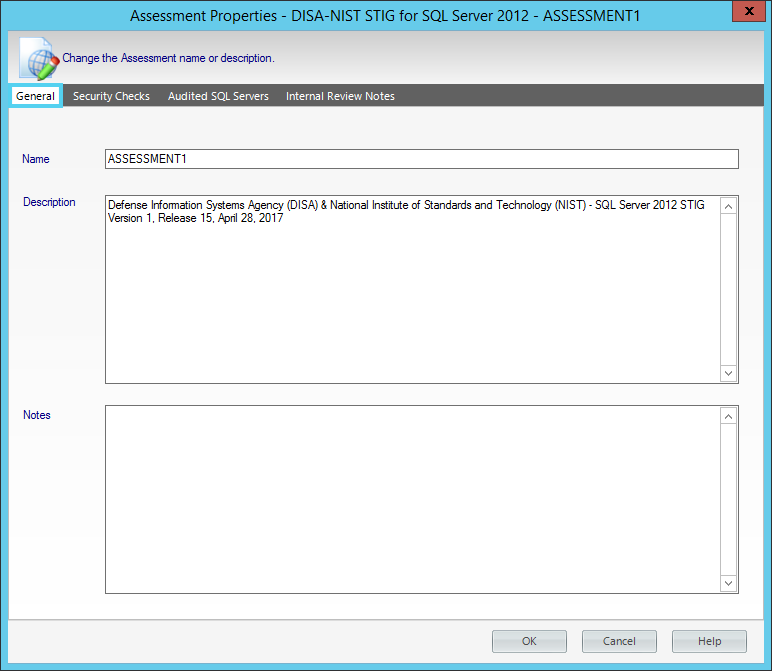
Task: Click the 'Name' field label
Action: point(35,159)
